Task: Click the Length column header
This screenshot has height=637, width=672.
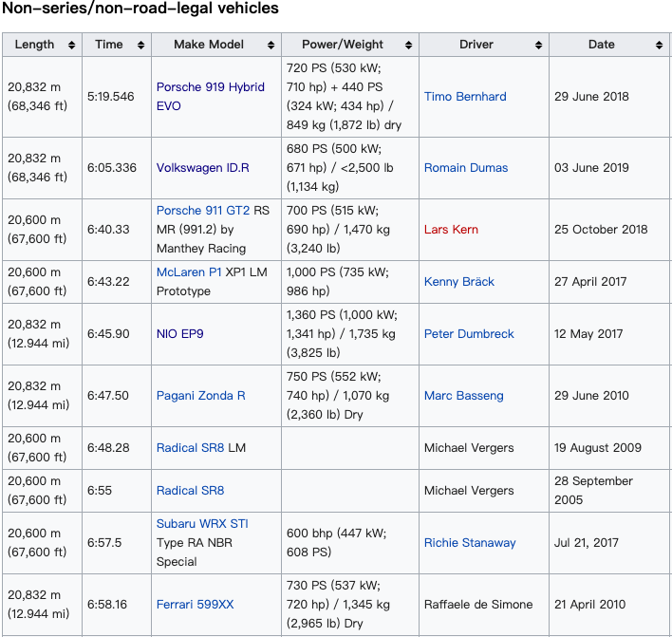Action: point(42,45)
